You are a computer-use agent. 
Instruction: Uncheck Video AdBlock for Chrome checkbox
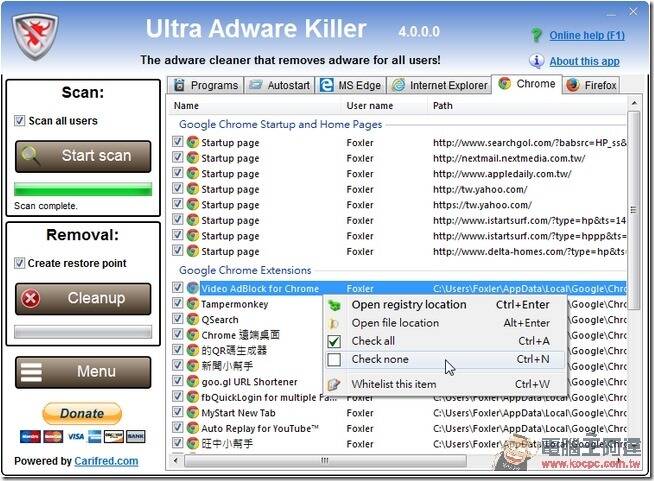(x=178, y=287)
